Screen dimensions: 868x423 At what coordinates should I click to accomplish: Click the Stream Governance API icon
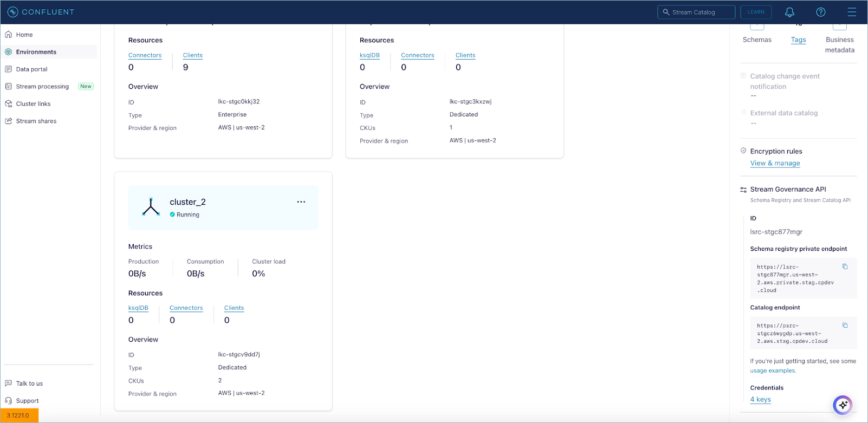tap(743, 190)
